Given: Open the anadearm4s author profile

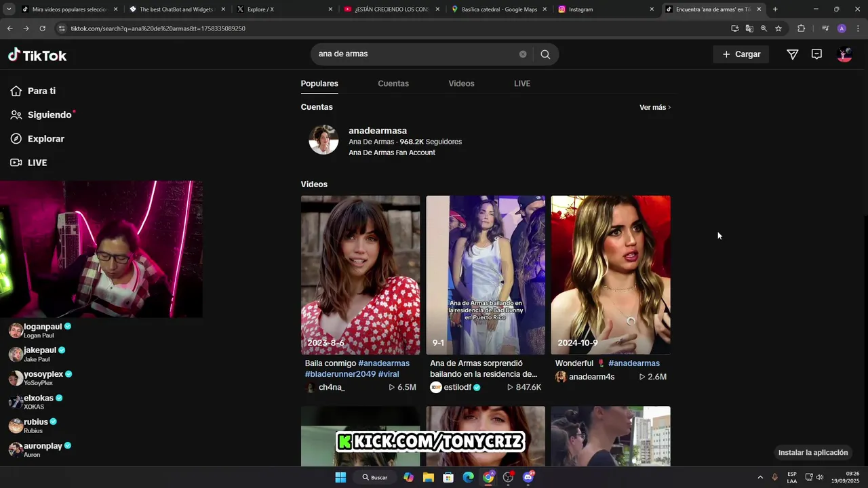Looking at the screenshot, I should tap(585, 377).
